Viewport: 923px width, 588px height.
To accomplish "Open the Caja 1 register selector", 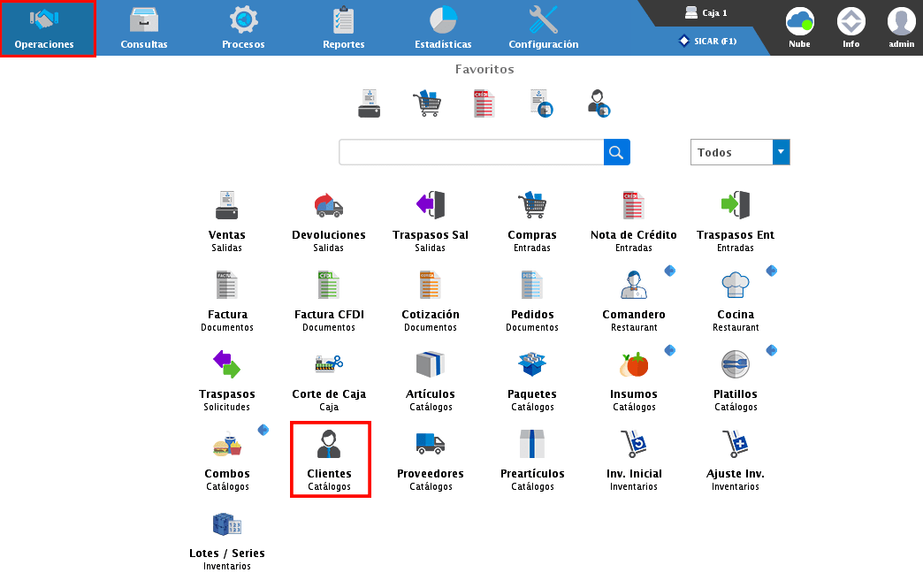I will click(x=706, y=13).
